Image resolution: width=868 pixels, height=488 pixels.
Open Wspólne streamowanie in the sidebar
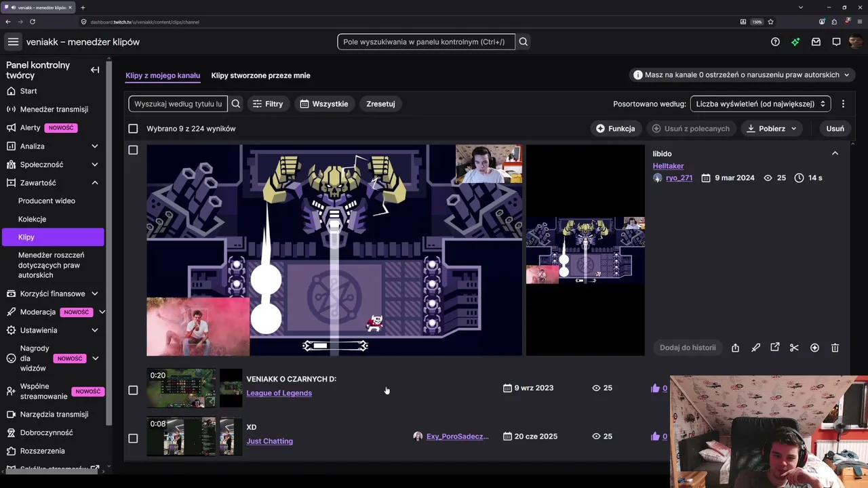coord(43,391)
